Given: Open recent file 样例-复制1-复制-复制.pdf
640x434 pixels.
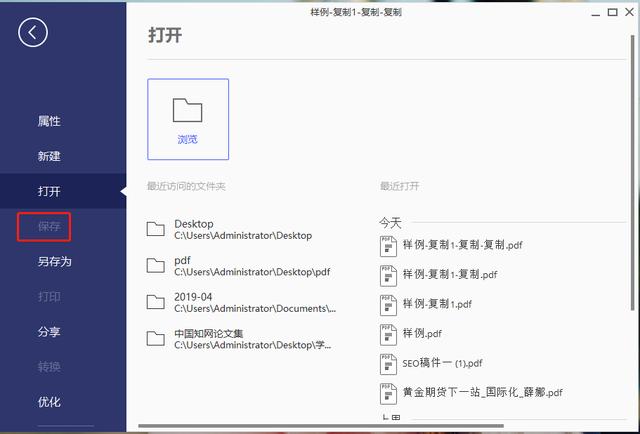Looking at the screenshot, I should [x=462, y=245].
